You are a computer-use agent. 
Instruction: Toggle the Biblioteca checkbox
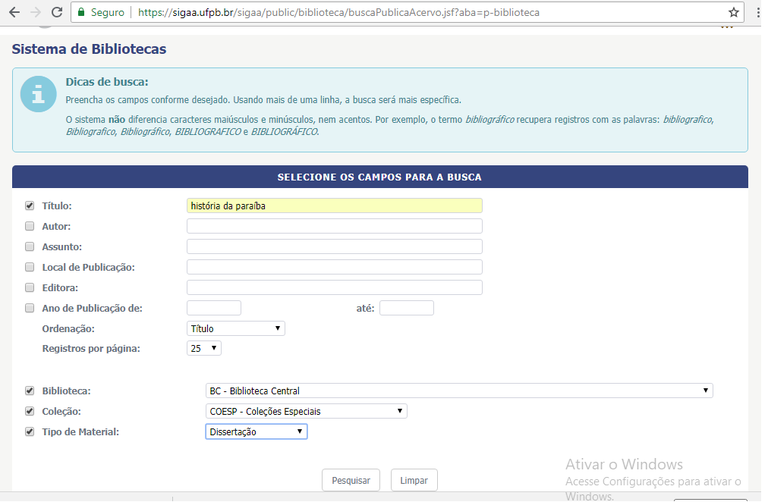point(29,391)
